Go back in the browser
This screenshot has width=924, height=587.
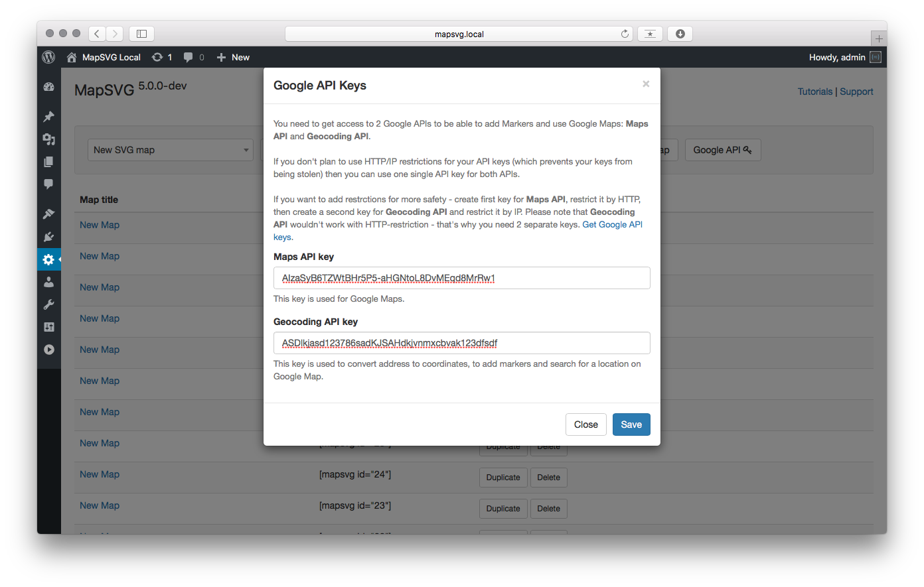click(x=97, y=33)
